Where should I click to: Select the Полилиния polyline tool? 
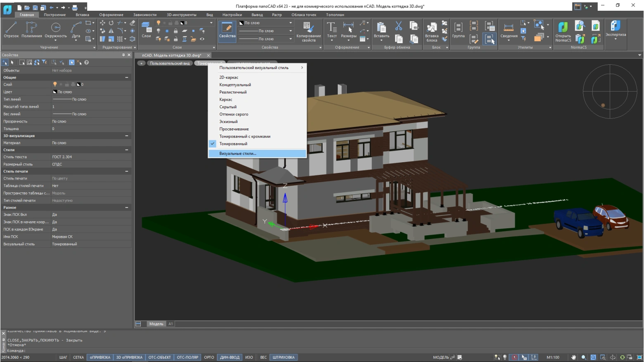click(x=31, y=30)
